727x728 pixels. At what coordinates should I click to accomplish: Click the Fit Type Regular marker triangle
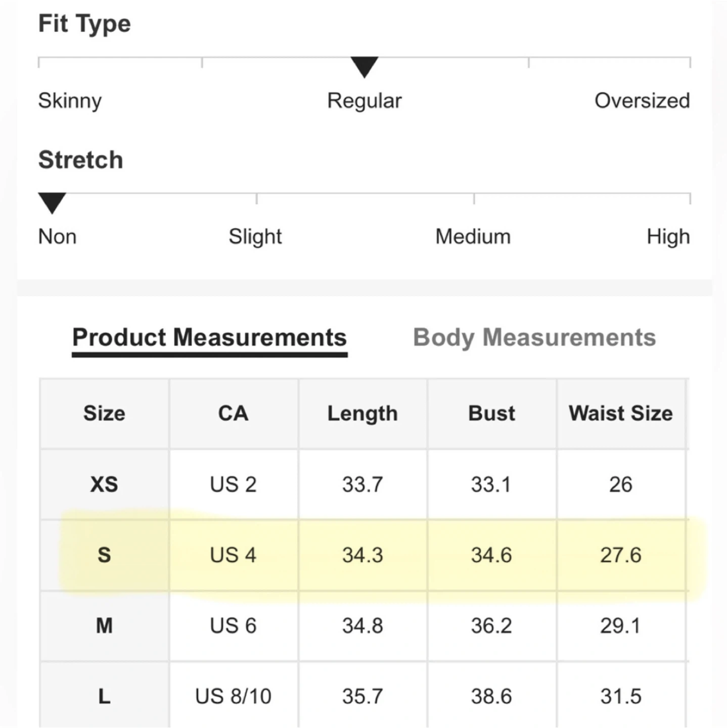pos(364,66)
